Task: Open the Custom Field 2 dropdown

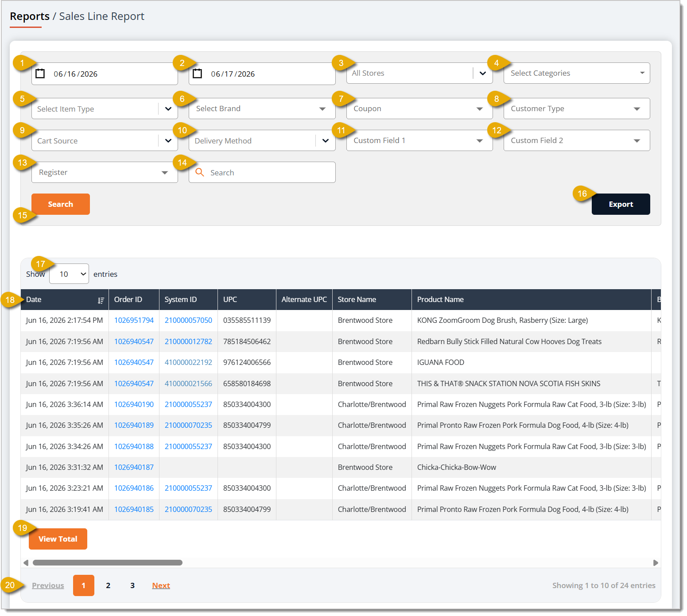Action: (x=576, y=140)
